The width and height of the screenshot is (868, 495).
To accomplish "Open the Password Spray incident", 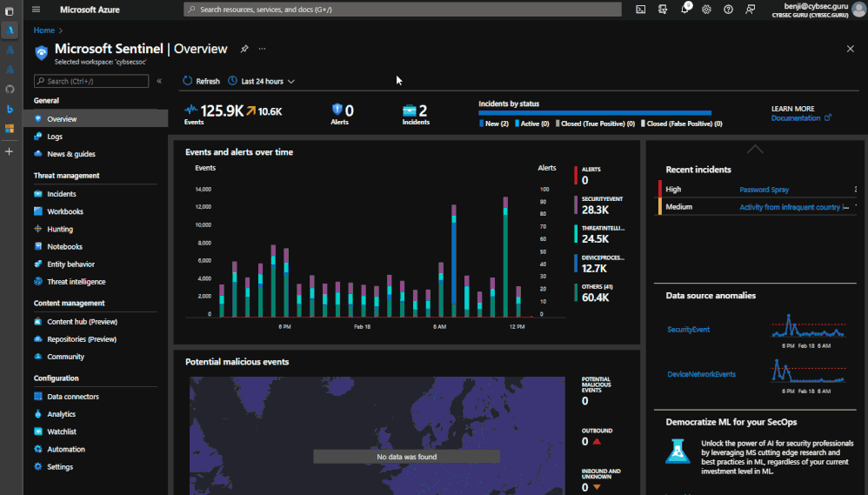I will tap(764, 190).
